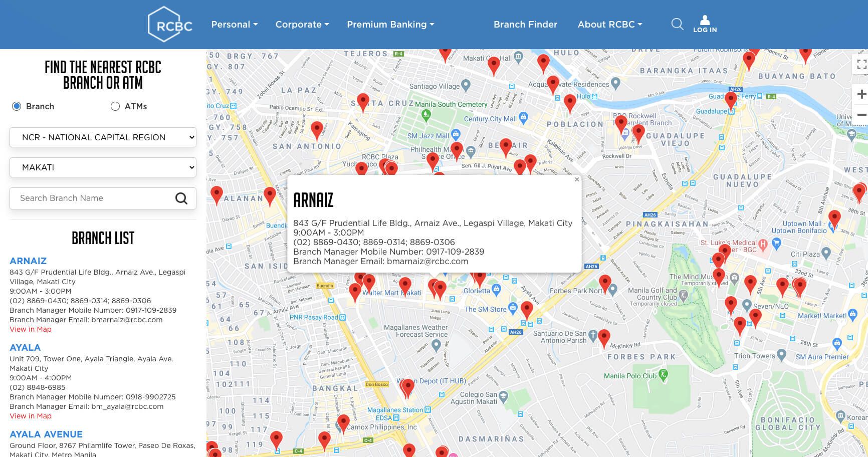Click View in Map under Ayala
Screen dimensions: 868x457
tap(31, 416)
